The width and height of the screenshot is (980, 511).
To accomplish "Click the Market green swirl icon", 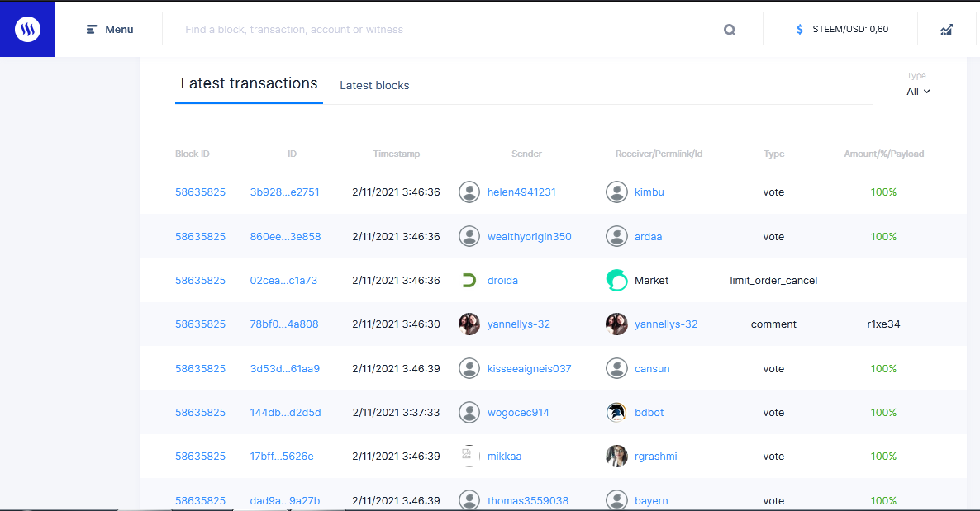I will coord(616,280).
